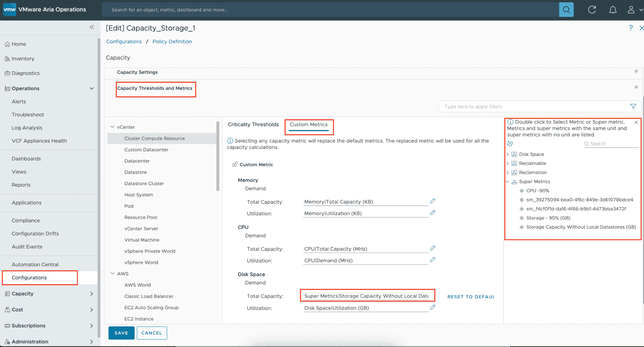Screen dimensions: 644x347
Task: Click the Policy Definition breadcrumb link
Action: click(x=172, y=42)
